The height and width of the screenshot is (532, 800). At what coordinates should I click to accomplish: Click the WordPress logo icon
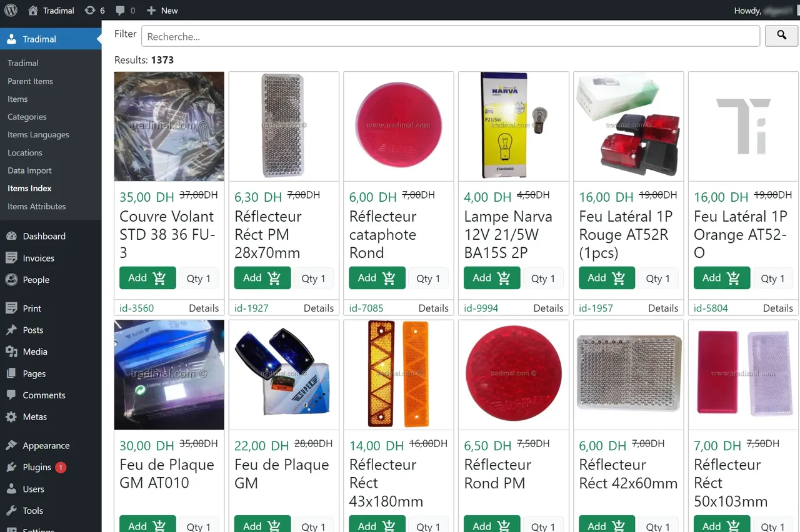pos(11,10)
